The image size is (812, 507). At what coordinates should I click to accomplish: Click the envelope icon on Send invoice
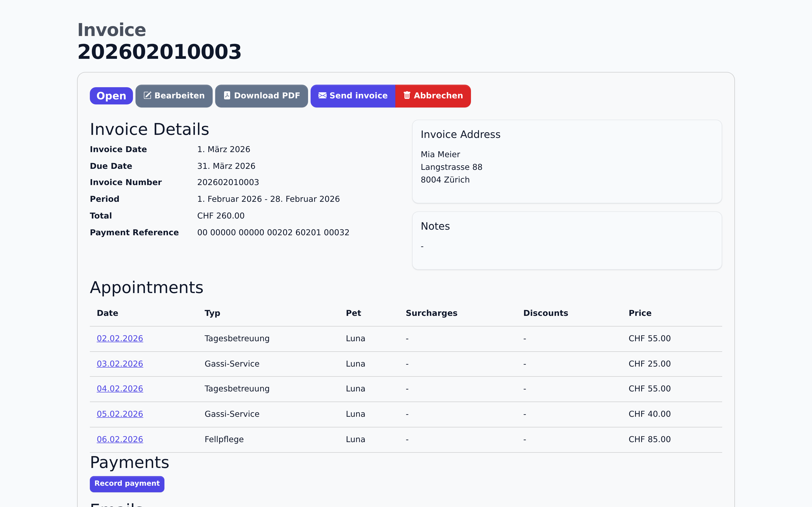click(322, 96)
